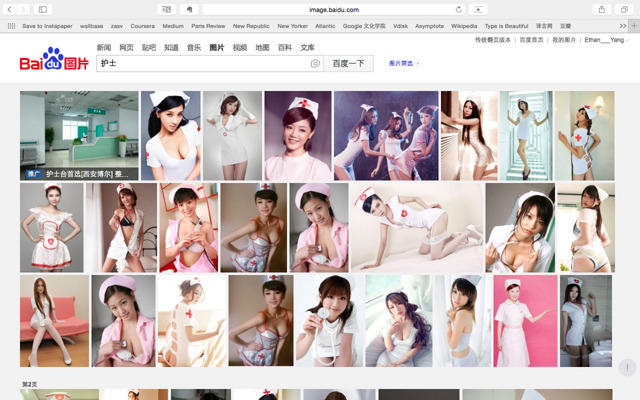Open the Safari share menu
The height and width of the screenshot is (400, 640).
click(601, 9)
